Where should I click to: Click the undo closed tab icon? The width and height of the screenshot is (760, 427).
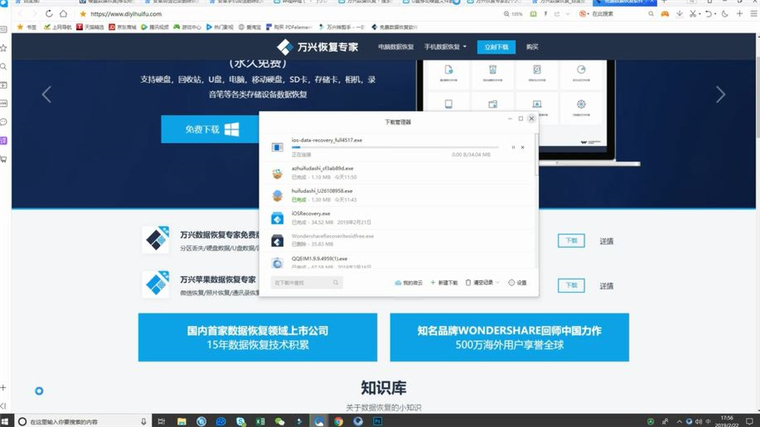coord(709,14)
